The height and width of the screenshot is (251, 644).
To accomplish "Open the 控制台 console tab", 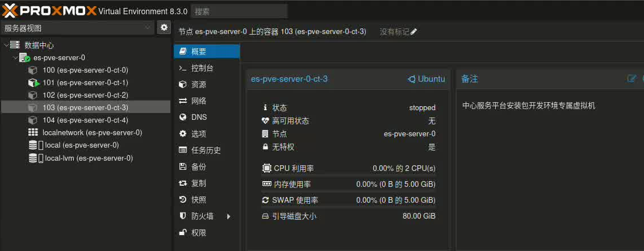I will (x=202, y=68).
